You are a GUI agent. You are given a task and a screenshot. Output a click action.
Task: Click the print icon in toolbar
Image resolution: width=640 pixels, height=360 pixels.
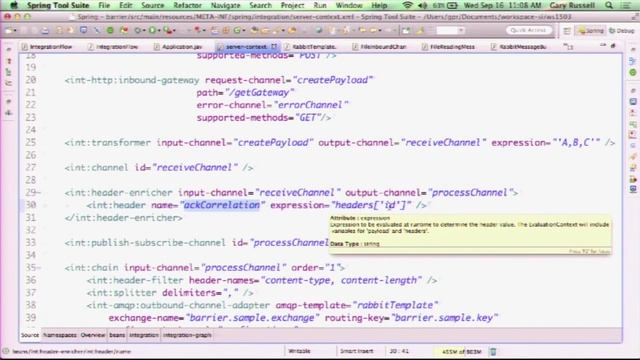(x=44, y=31)
